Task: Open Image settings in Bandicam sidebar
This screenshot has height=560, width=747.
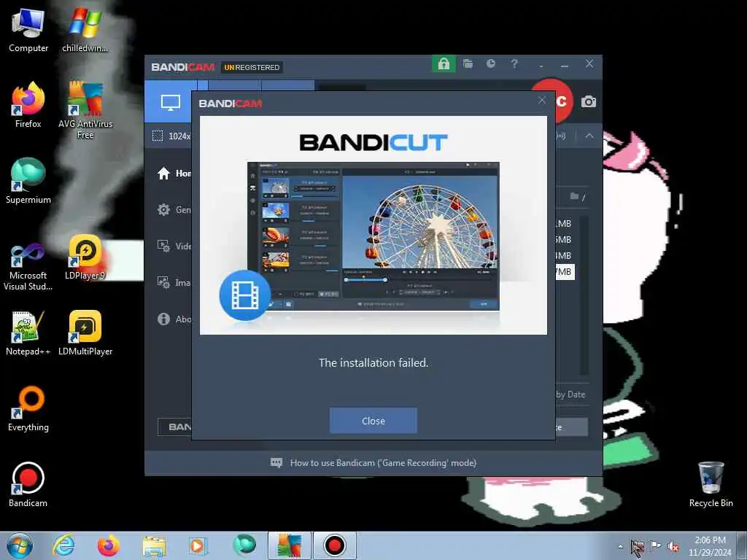Action: 174,282
